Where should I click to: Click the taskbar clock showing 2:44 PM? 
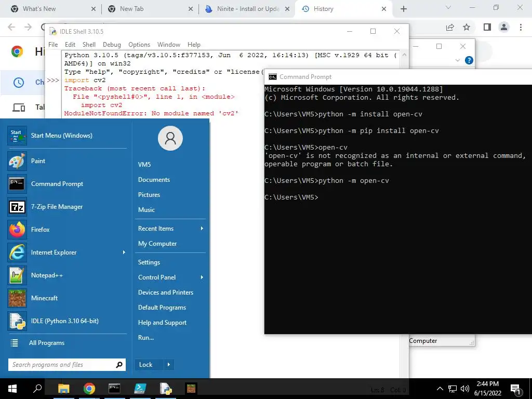[487, 389]
